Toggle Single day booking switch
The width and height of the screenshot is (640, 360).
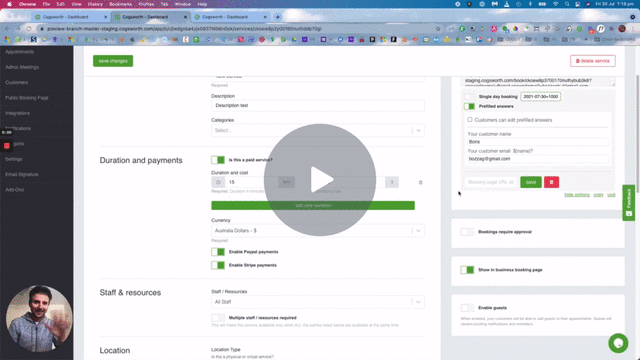click(x=469, y=97)
